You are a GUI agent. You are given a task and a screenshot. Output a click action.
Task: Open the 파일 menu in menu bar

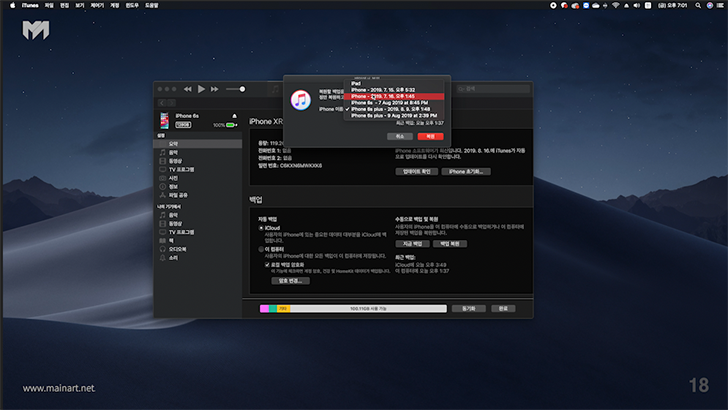[49, 6]
